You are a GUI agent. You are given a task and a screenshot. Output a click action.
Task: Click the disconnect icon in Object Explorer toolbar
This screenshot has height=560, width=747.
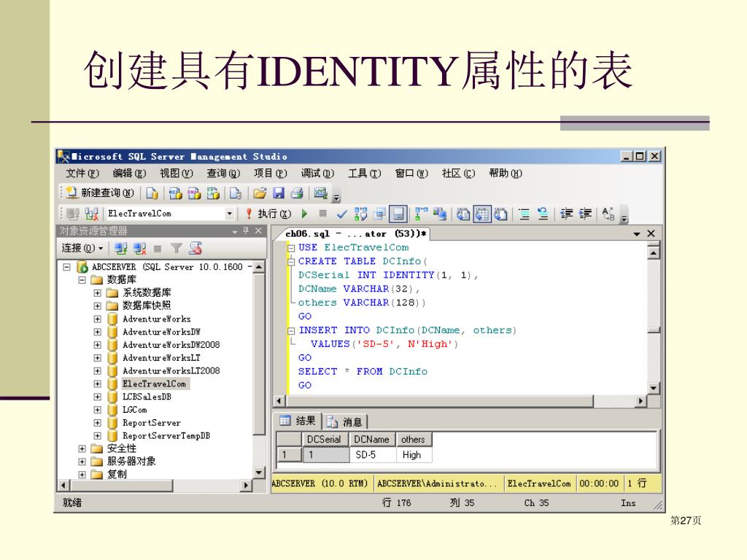139,248
